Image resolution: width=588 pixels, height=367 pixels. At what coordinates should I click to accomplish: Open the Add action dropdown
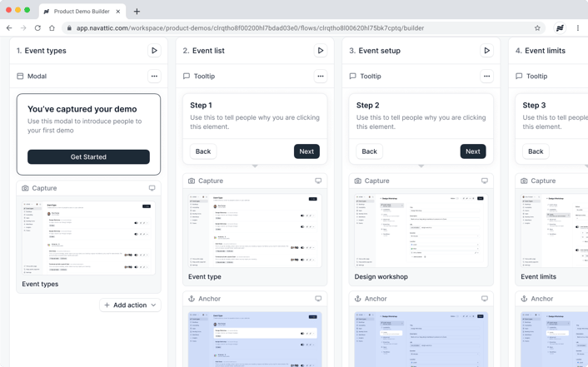(131, 305)
